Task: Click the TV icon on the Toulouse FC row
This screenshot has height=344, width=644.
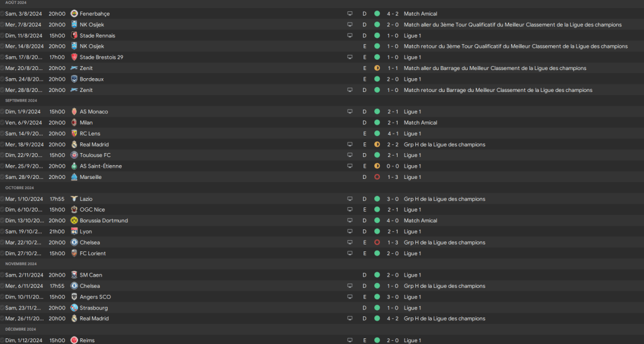Action: [x=350, y=156]
